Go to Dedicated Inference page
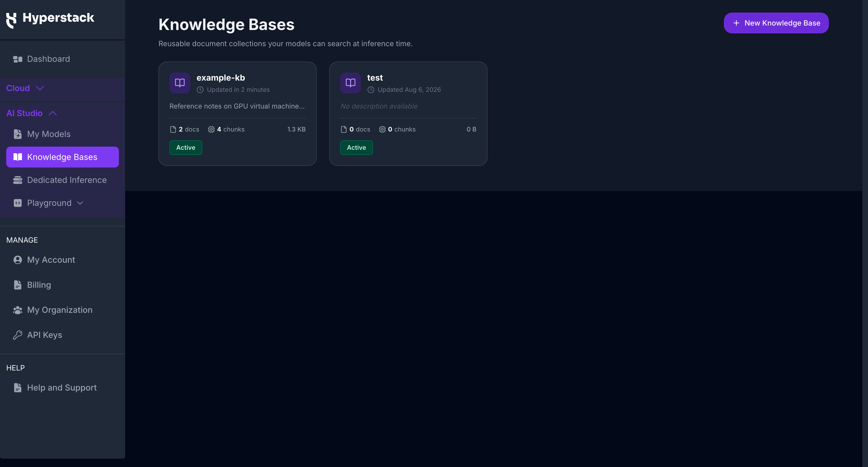Image resolution: width=868 pixels, height=467 pixels. pos(62,180)
